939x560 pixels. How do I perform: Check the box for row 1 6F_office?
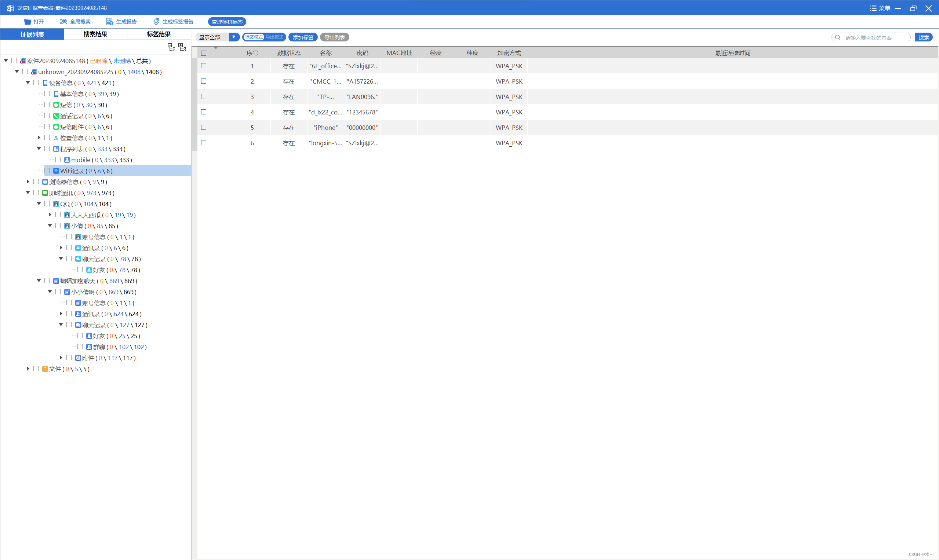[204, 66]
